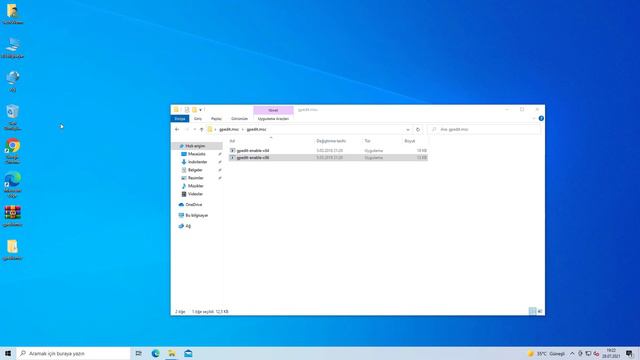Go up one folder level
This screenshot has width=640, height=360.
[201, 129]
